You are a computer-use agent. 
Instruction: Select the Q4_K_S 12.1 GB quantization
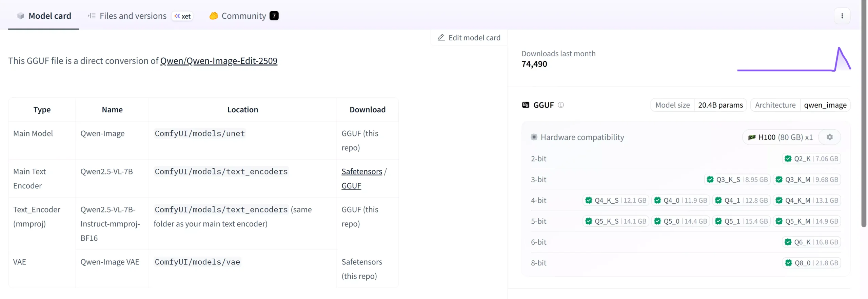[616, 200]
